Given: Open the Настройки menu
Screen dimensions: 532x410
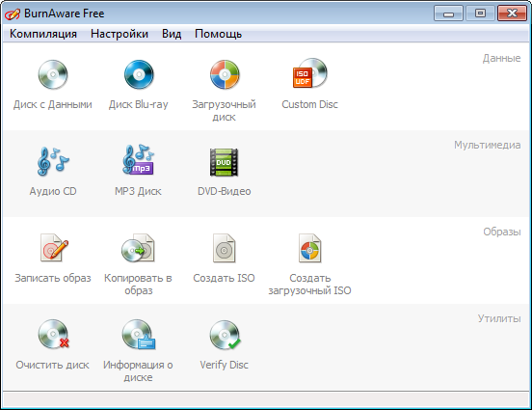Looking at the screenshot, I should (120, 34).
